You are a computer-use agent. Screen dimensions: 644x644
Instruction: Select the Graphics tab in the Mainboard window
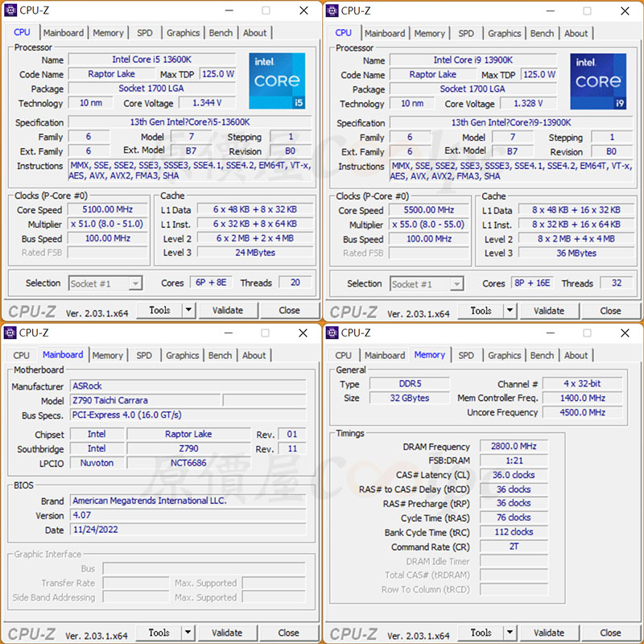(x=183, y=355)
